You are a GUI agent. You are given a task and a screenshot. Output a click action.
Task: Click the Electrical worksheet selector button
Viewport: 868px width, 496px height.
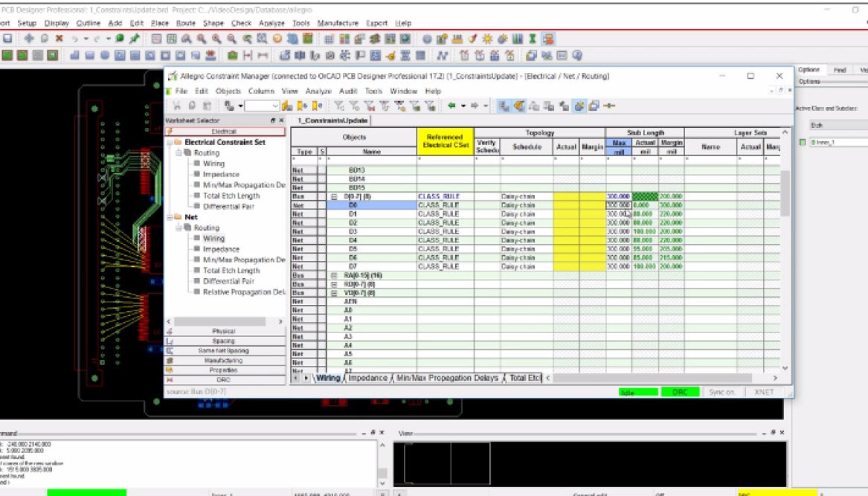225,131
